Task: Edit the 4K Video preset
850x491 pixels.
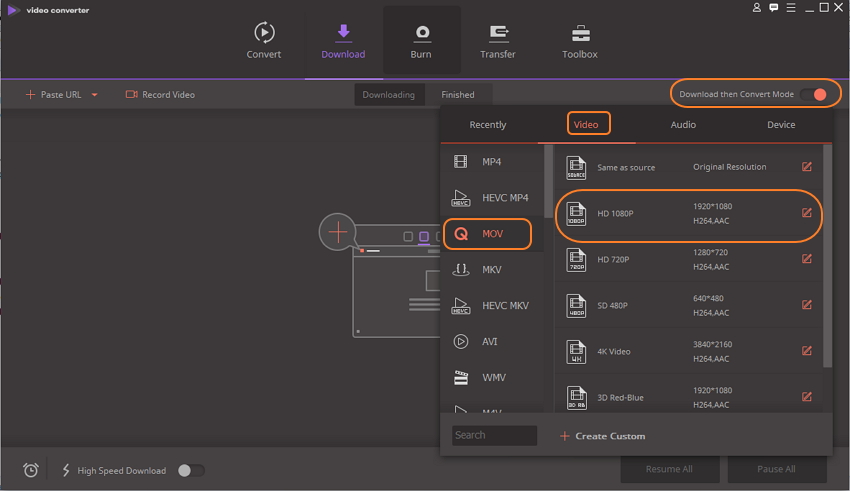Action: 807,351
